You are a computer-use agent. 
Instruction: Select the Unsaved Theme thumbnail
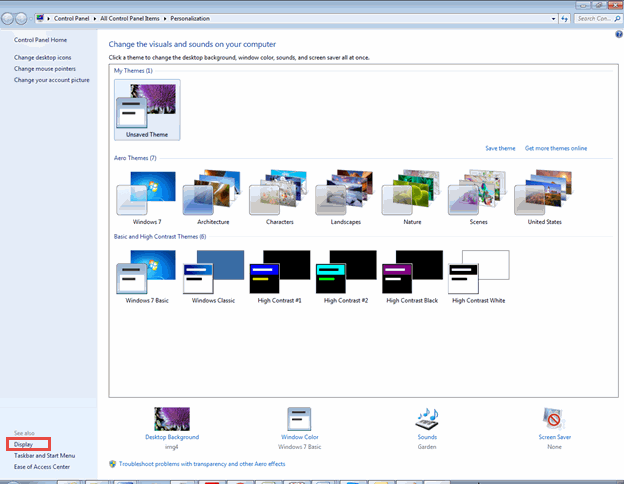[x=147, y=110]
